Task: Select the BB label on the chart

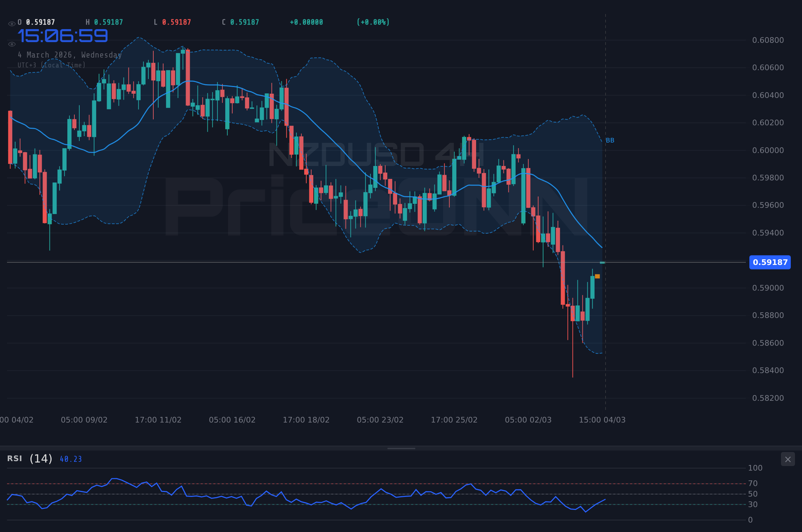Action: tap(610, 140)
